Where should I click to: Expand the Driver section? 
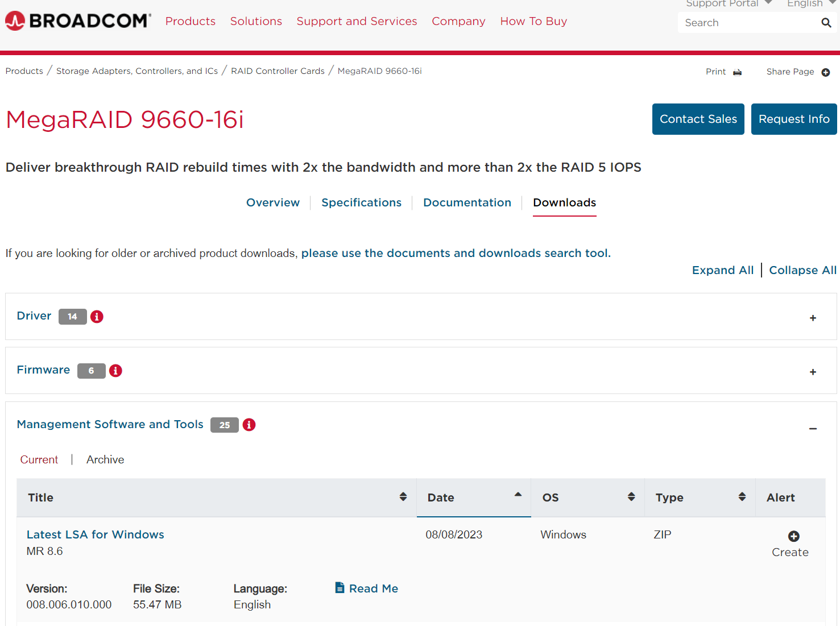813,318
